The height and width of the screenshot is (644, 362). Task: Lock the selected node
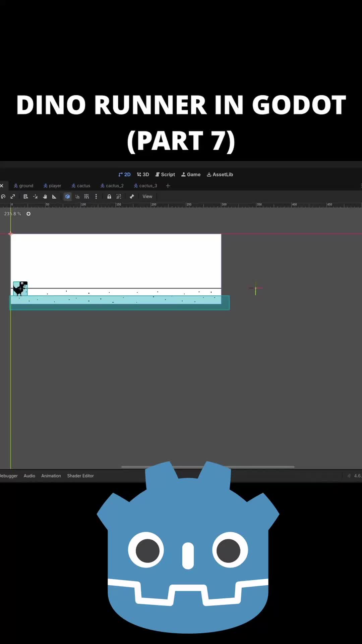coord(109,197)
